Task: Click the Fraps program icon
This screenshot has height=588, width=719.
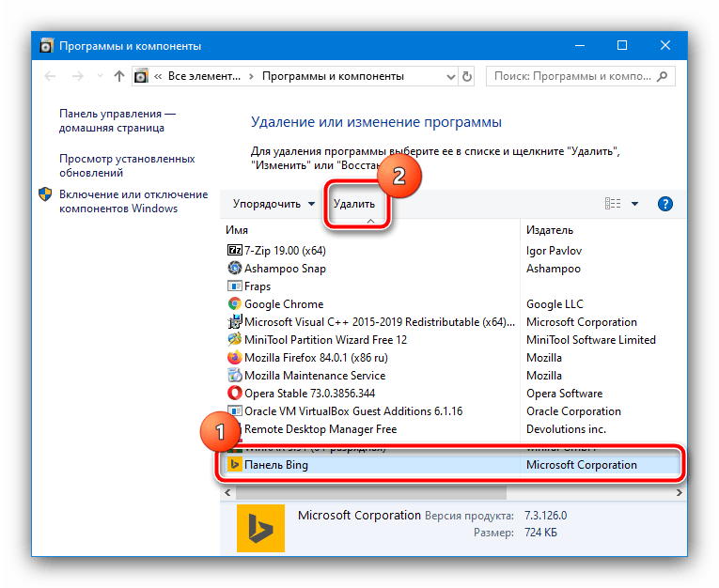Action: 234,286
